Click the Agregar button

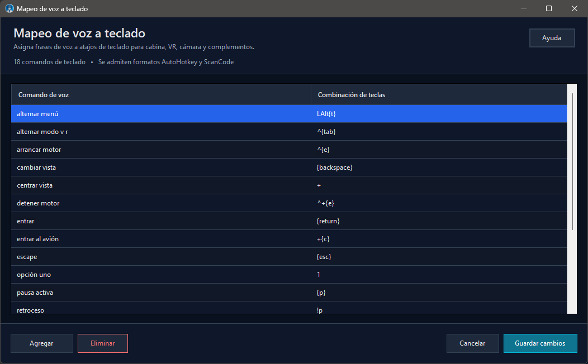(x=41, y=343)
